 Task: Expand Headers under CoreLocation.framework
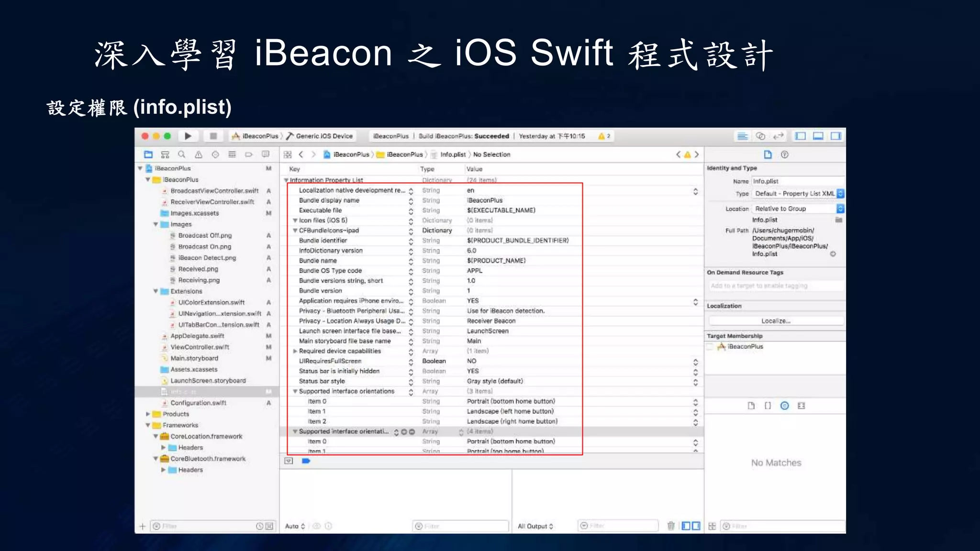pos(163,448)
